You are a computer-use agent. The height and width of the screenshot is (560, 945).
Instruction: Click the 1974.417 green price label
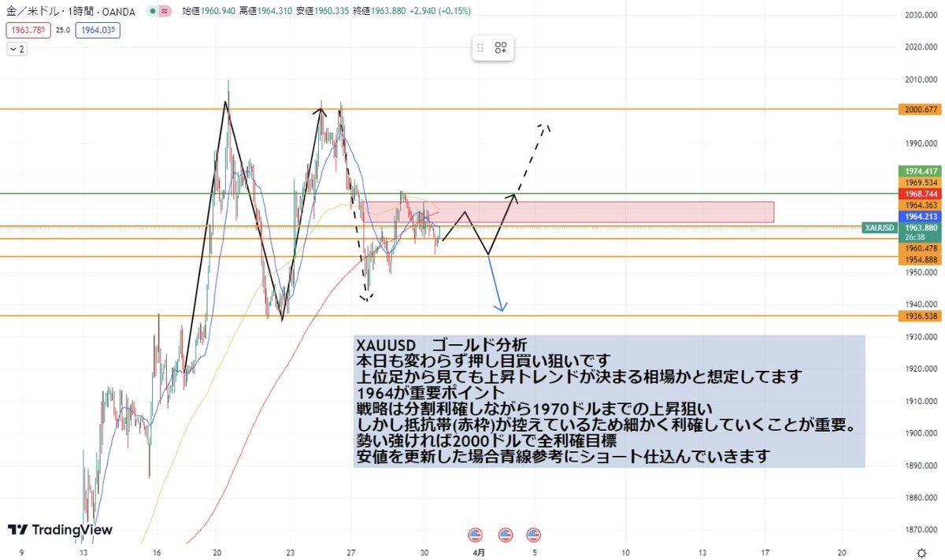920,171
